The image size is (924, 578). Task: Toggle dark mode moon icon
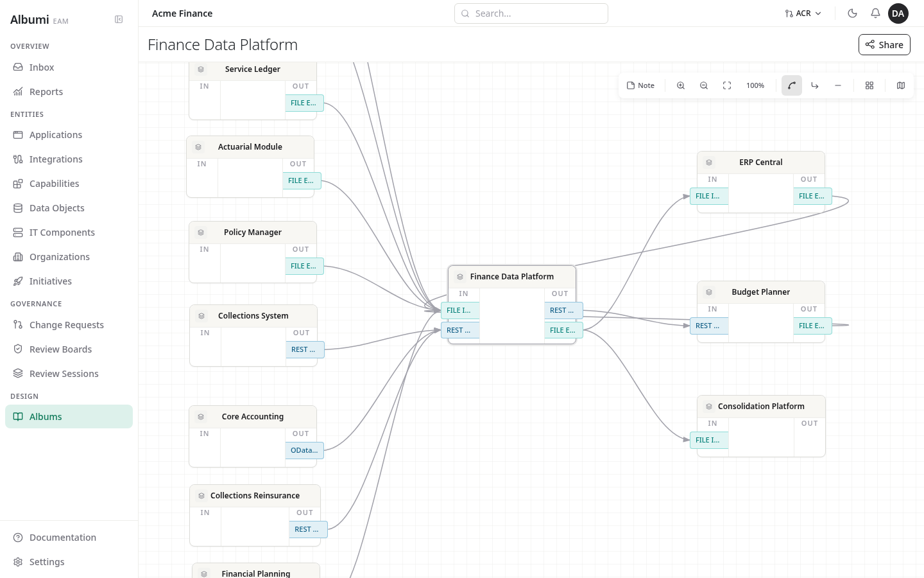(852, 13)
